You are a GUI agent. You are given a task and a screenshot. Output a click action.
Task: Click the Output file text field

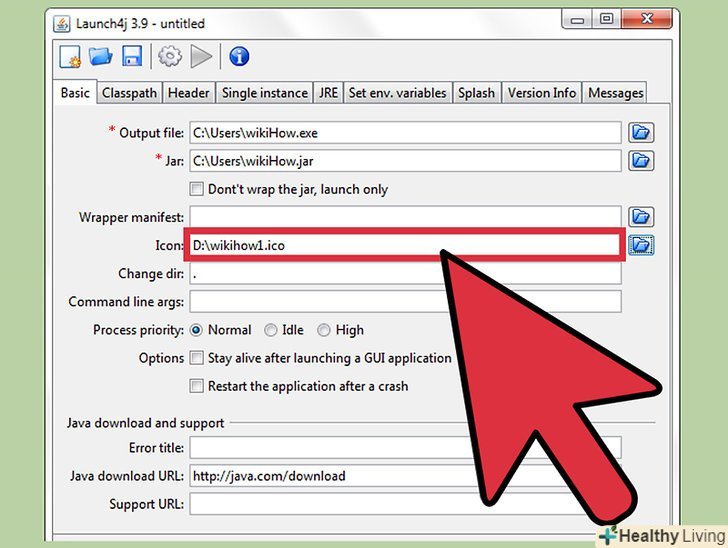(405, 133)
